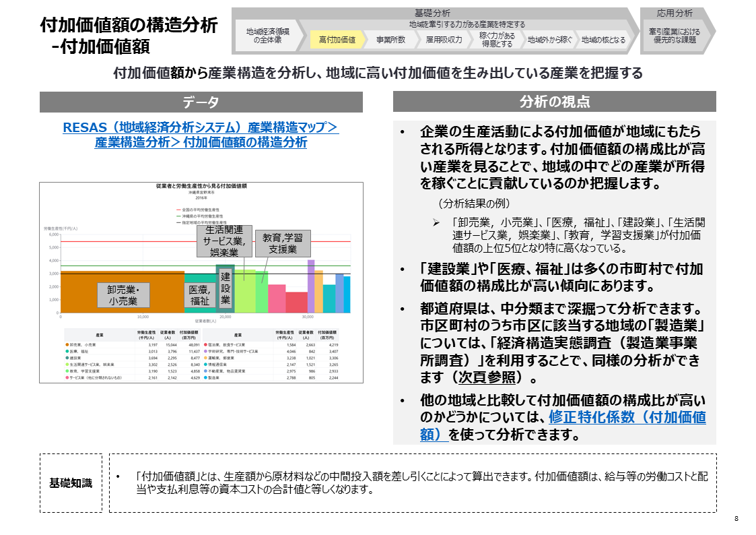
Task: Click the 不動産業、物品賃貸業 legend marker
Action: click(x=205, y=370)
